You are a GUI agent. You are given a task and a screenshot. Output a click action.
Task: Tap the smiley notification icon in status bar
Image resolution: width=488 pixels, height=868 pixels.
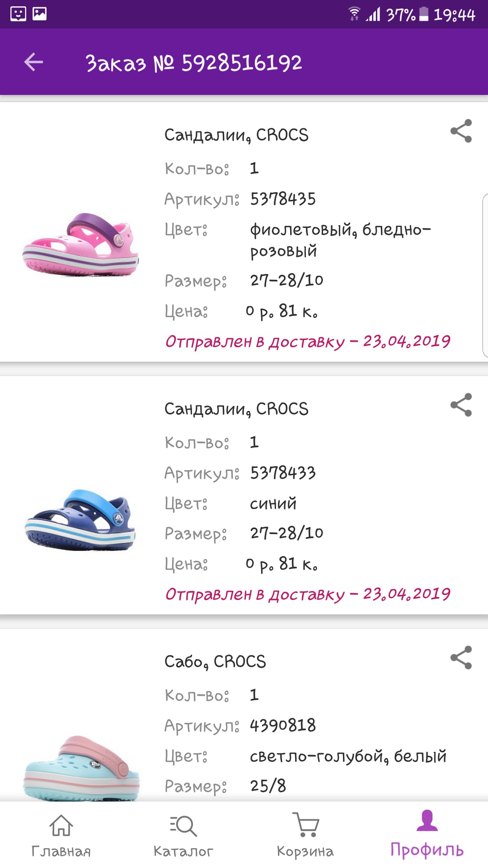point(18,14)
